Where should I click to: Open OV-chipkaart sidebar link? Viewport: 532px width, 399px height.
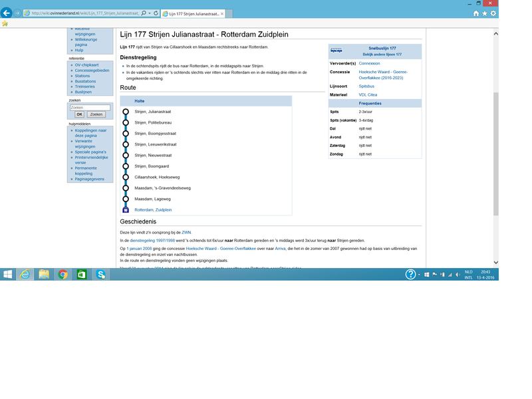(87, 65)
